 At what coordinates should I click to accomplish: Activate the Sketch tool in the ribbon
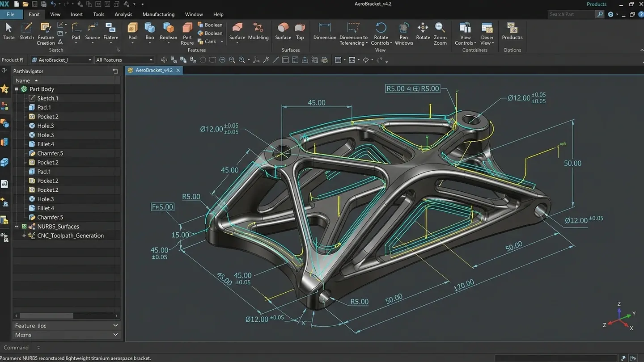[x=27, y=31]
